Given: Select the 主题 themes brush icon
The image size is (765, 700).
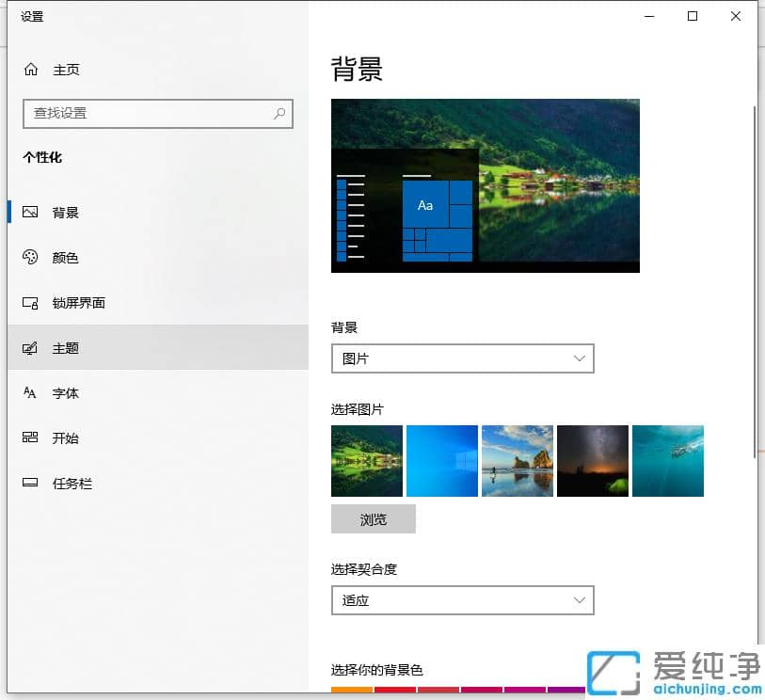Looking at the screenshot, I should (x=31, y=347).
